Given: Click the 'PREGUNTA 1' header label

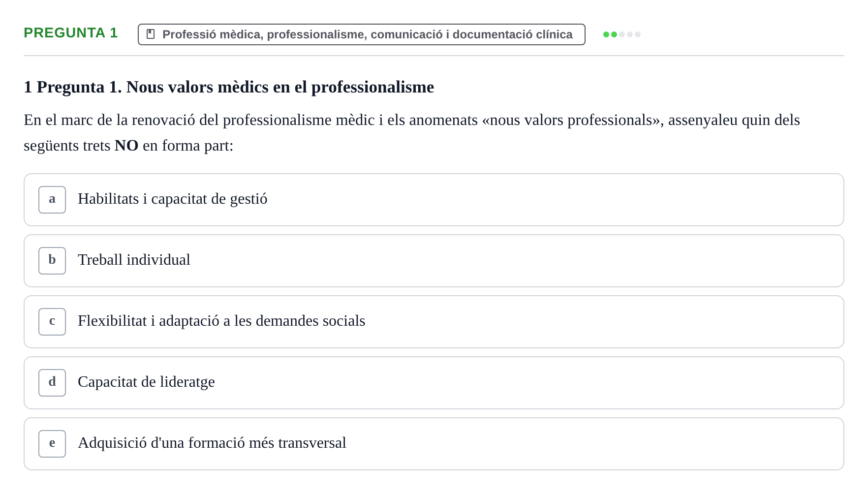Looking at the screenshot, I should click(x=71, y=32).
